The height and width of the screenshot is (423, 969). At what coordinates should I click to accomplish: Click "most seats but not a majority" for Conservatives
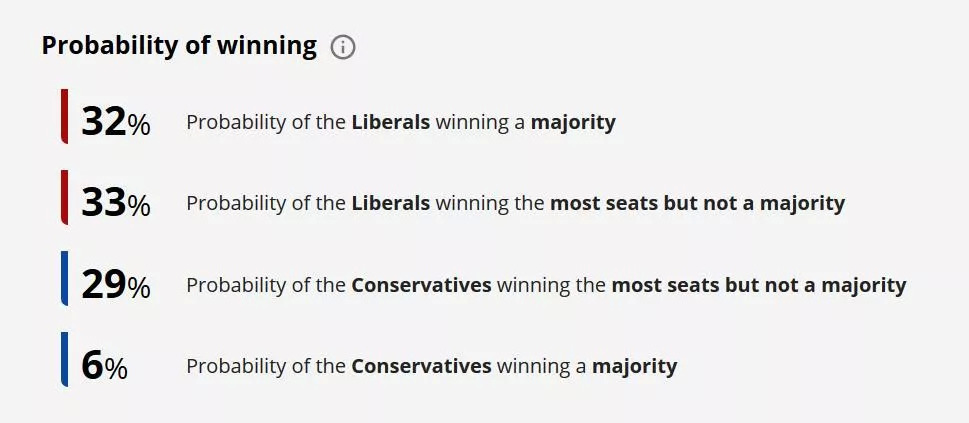[x=758, y=285]
